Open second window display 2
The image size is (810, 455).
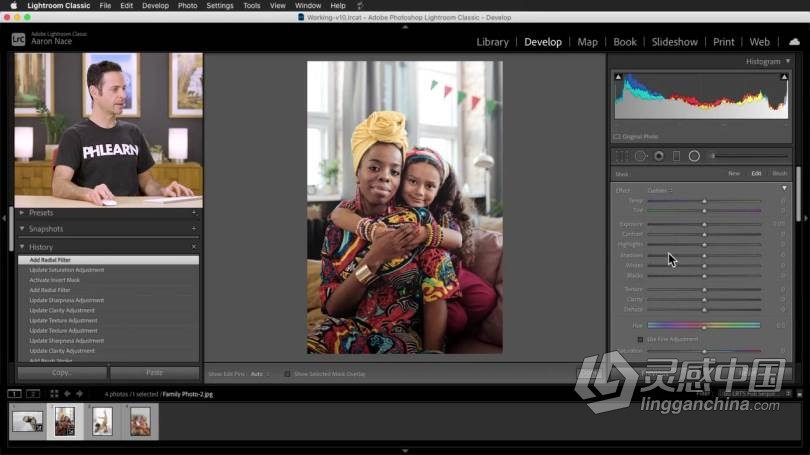click(33, 394)
